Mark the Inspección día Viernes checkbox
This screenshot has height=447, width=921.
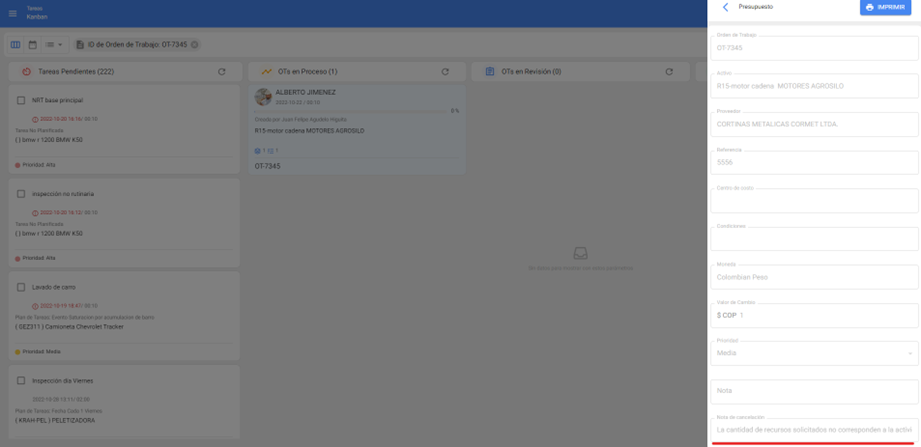tap(21, 381)
